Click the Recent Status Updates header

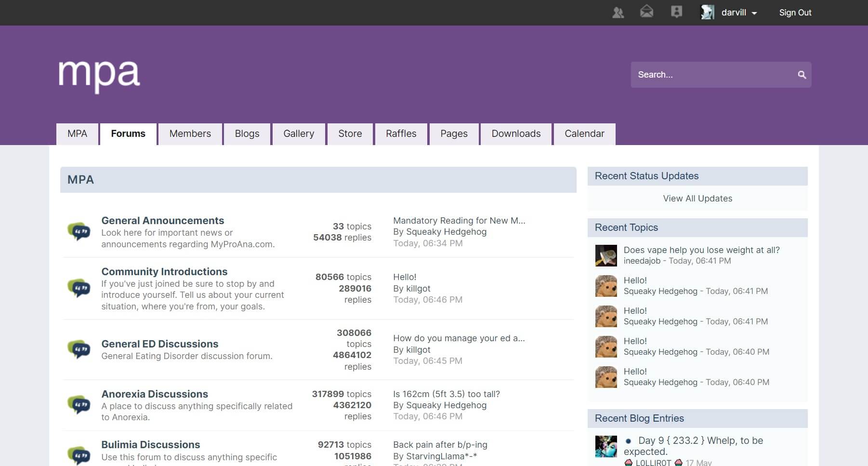click(697, 176)
